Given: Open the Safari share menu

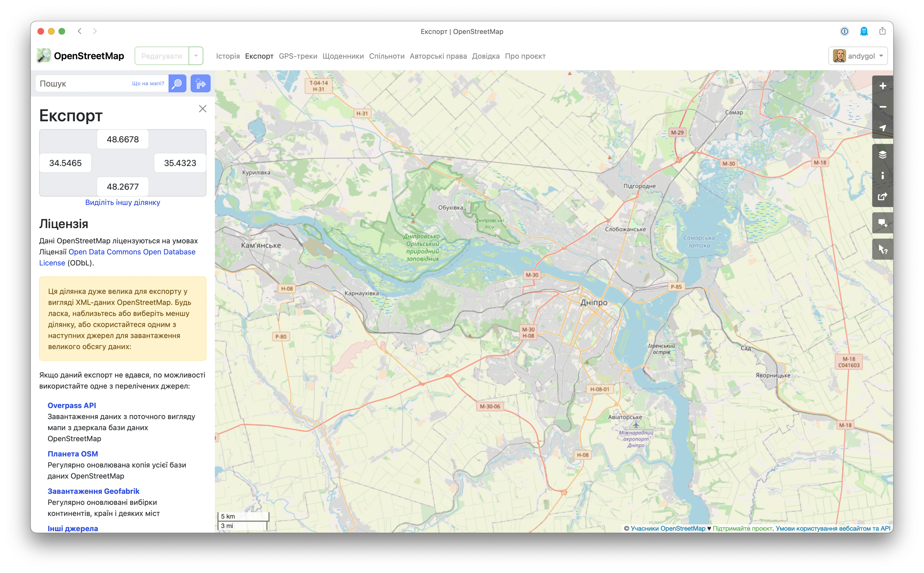Looking at the screenshot, I should click(x=883, y=31).
